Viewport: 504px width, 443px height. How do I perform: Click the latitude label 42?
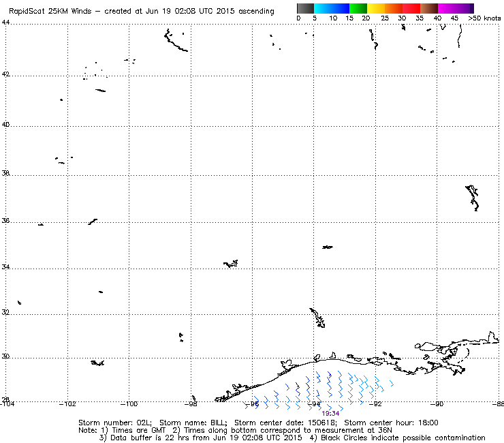tap(5, 74)
